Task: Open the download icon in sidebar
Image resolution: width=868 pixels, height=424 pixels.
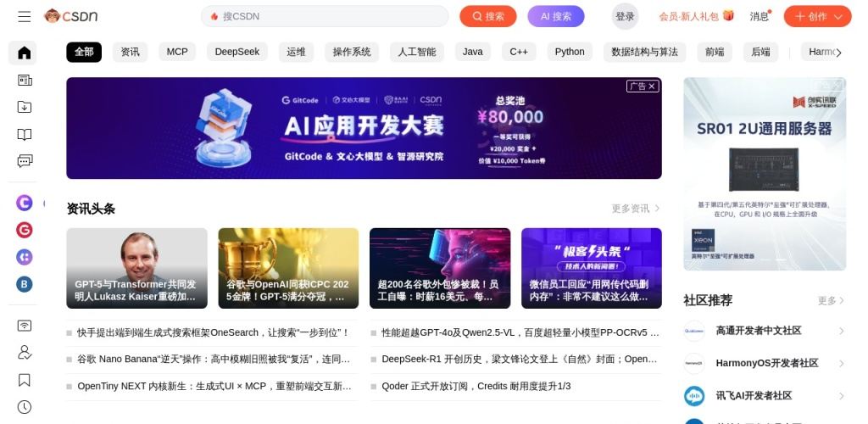Action: pyautogui.click(x=25, y=107)
